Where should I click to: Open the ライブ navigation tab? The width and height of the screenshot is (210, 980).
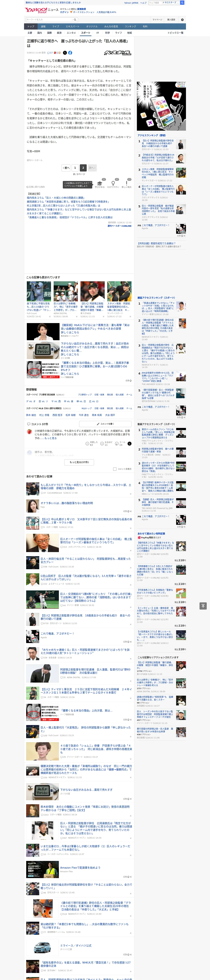point(56,27)
